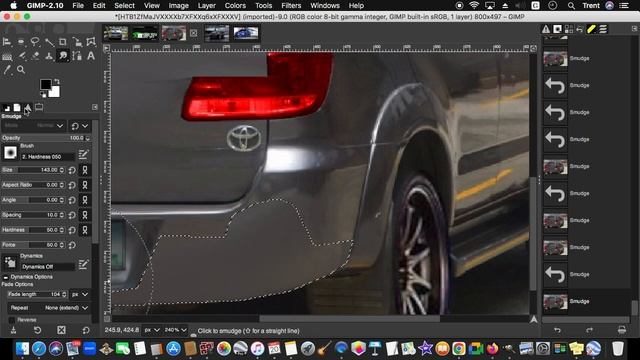Viewport: 640px width, 360px height.
Task: Open Fade length px unit dropdown
Action: [80, 294]
